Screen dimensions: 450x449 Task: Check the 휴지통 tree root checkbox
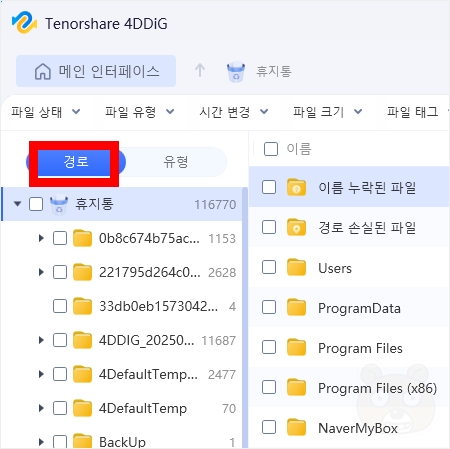36,204
